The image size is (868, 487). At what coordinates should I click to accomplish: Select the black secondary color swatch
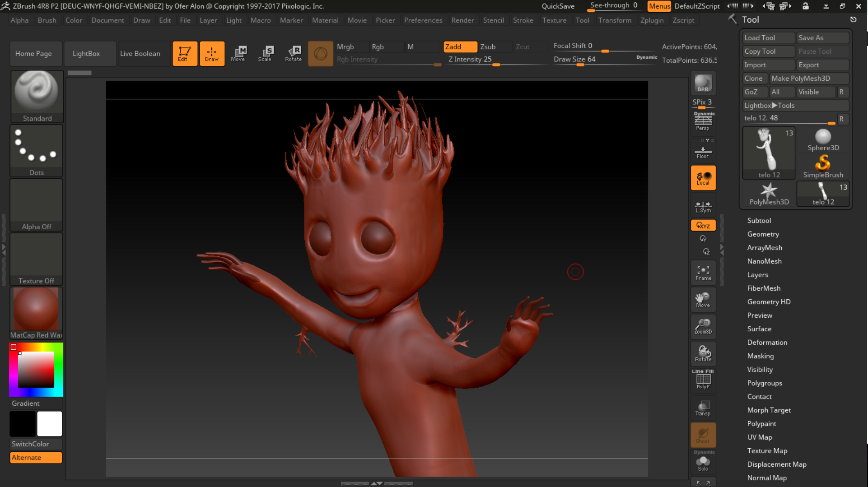tap(23, 423)
